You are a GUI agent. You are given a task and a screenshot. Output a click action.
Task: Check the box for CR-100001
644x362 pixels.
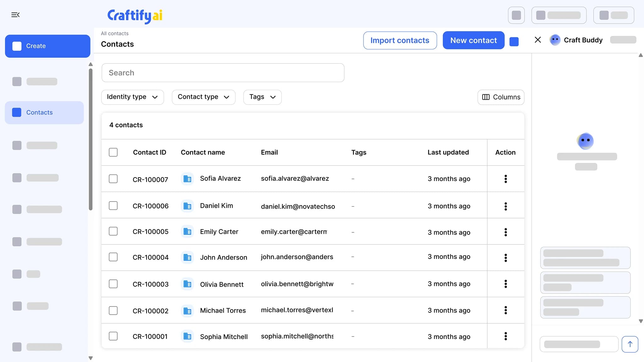coord(113,336)
